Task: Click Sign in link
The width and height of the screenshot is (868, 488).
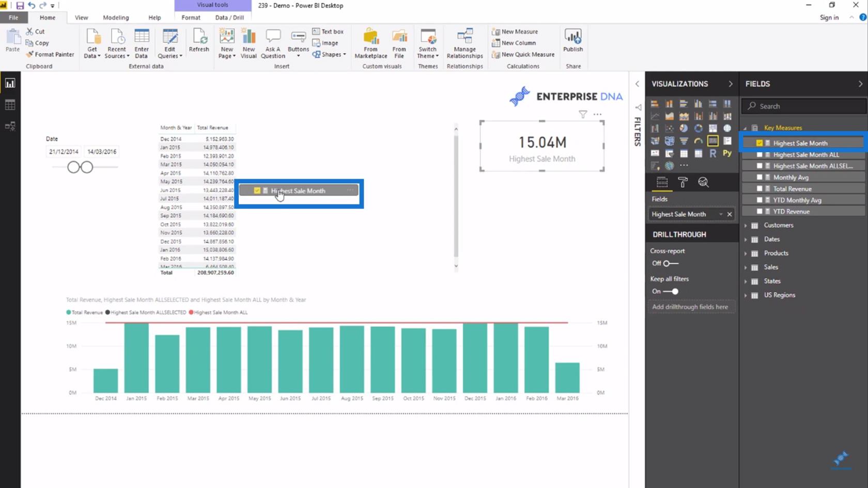Action: click(x=829, y=18)
